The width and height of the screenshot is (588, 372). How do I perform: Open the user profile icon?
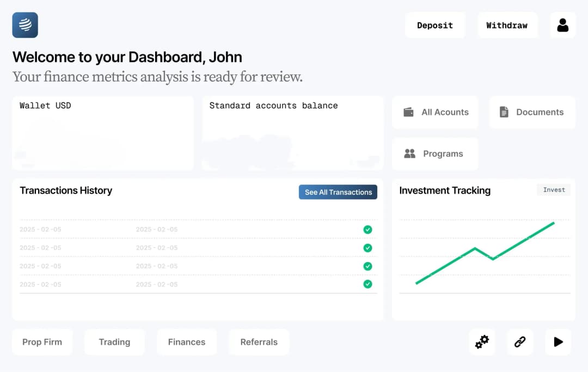pyautogui.click(x=562, y=25)
